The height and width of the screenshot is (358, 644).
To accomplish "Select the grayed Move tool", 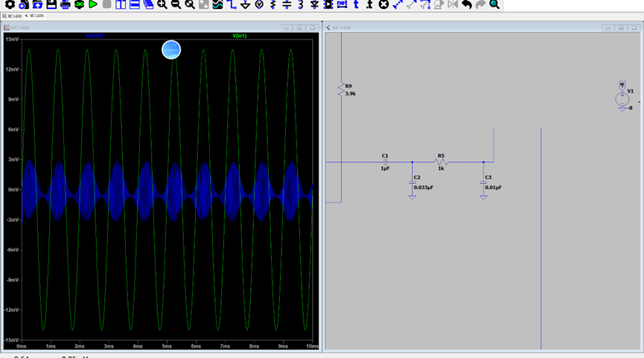I will (x=412, y=4).
